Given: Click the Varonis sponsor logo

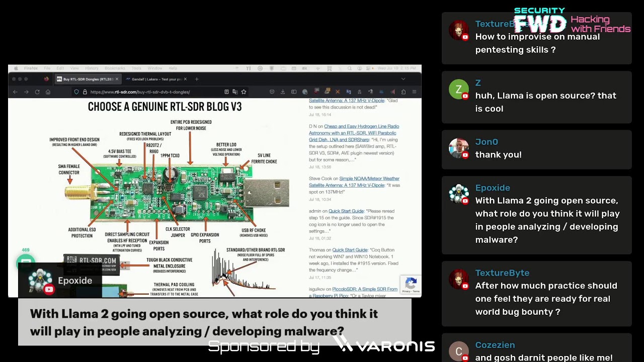Looking at the screenshot, I should (x=385, y=344).
